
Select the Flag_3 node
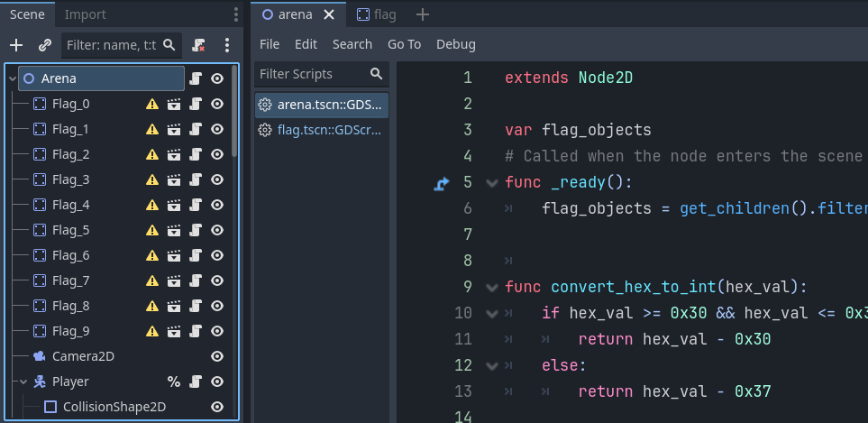point(71,180)
